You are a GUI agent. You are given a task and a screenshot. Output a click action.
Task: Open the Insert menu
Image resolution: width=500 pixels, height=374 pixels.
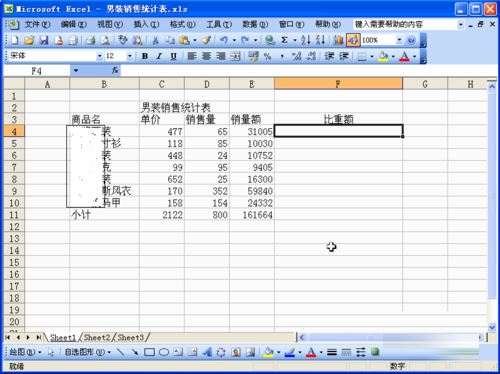pos(146,24)
